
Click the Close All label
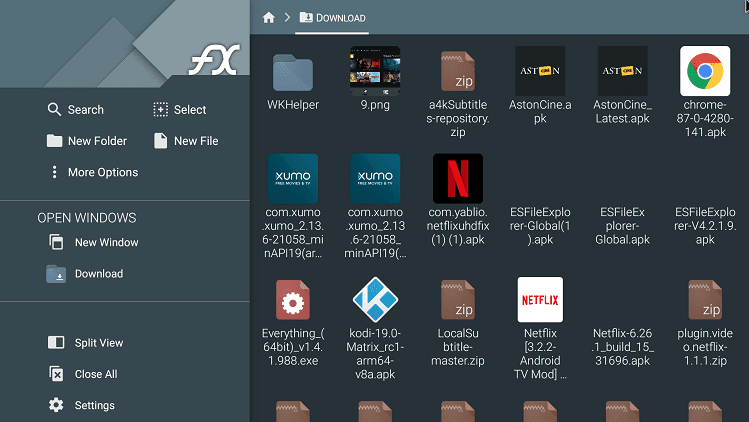coord(96,374)
